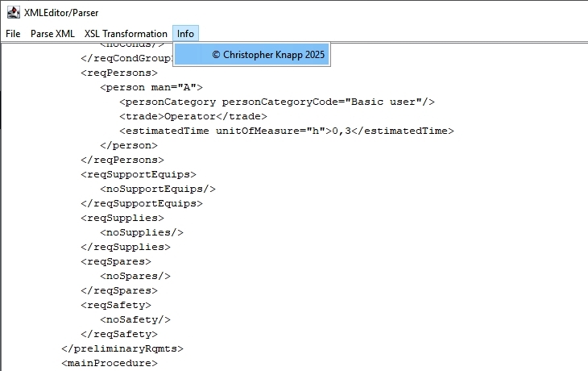Place cursor on the noSupportEquips element
The image size is (588, 371).
coord(157,189)
